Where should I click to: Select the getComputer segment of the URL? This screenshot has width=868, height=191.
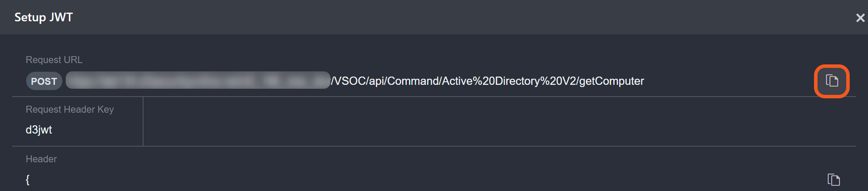click(x=611, y=81)
